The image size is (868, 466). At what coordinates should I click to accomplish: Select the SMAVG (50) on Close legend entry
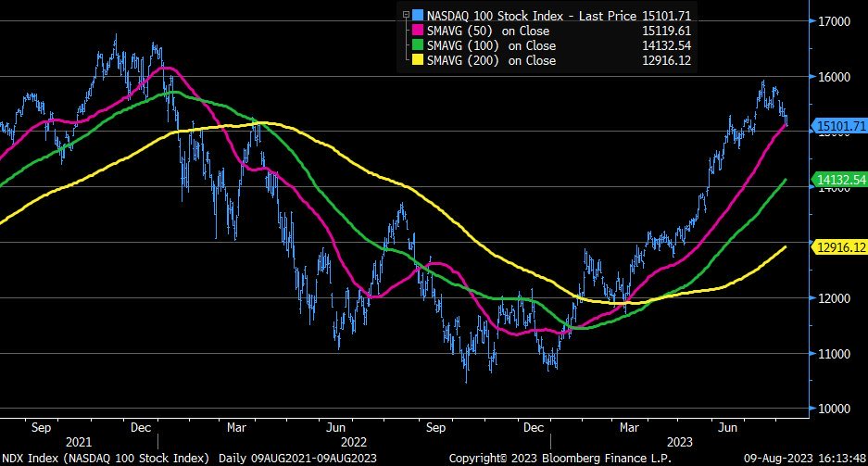click(487, 31)
